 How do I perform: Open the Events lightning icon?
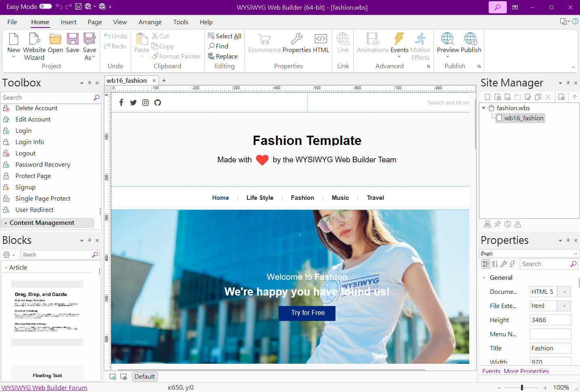coord(399,39)
